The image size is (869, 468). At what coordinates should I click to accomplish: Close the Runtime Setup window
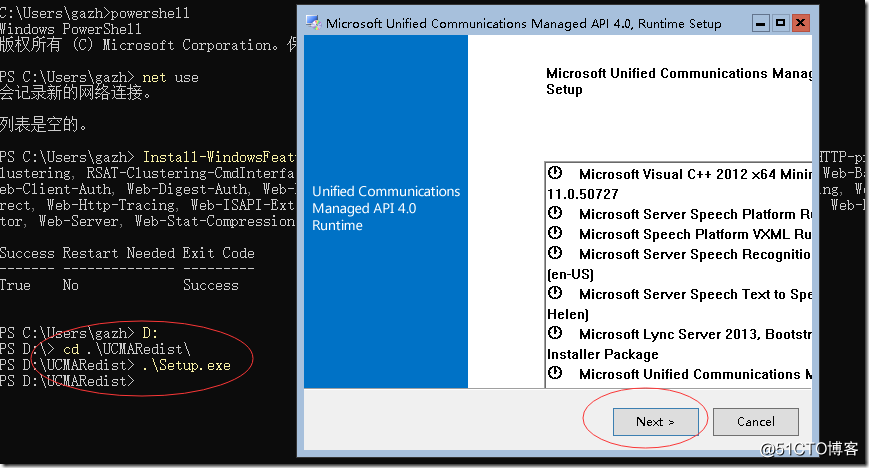800,23
